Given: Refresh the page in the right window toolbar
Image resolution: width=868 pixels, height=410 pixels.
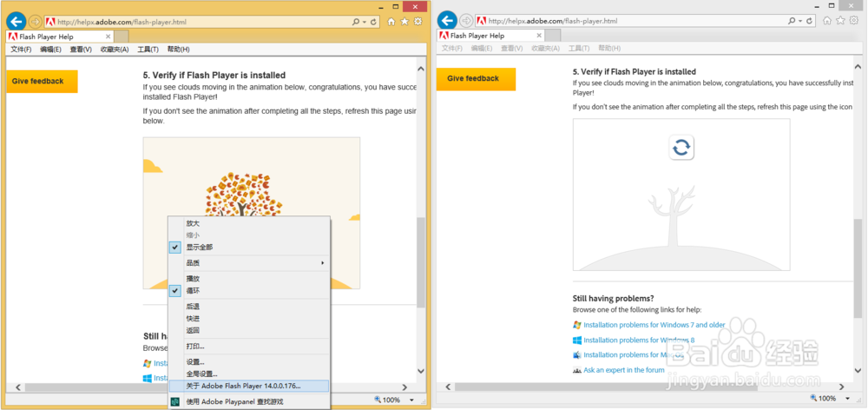Looking at the screenshot, I should pos(810,21).
